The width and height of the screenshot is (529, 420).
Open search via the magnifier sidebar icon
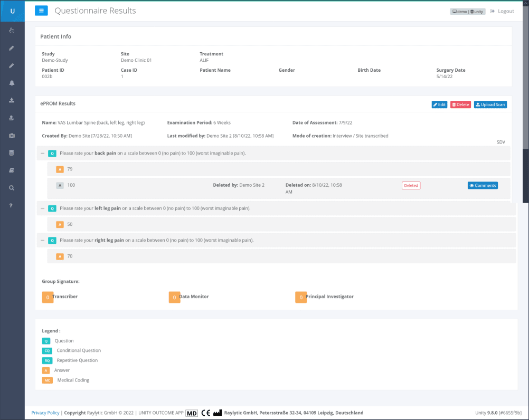[x=12, y=188]
